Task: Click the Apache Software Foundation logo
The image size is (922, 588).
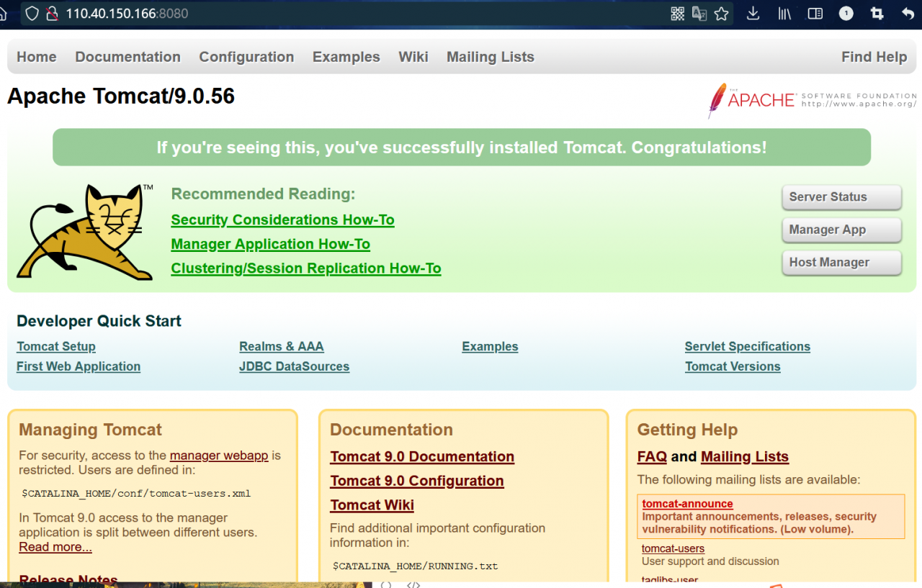Action: coord(812,100)
